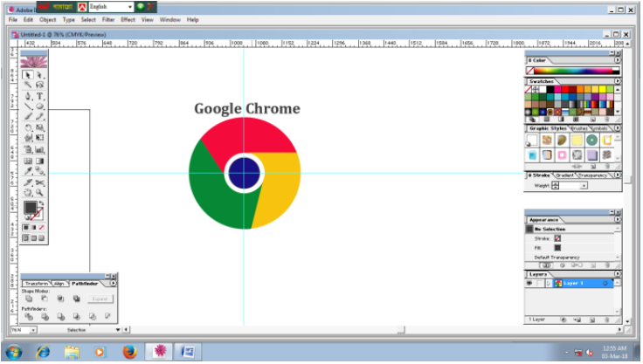Click the Fill color box in toolbox

[x=30, y=208]
